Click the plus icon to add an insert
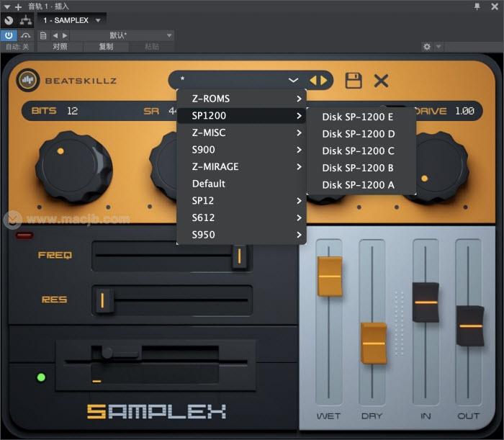The image size is (504, 440). 18,6
